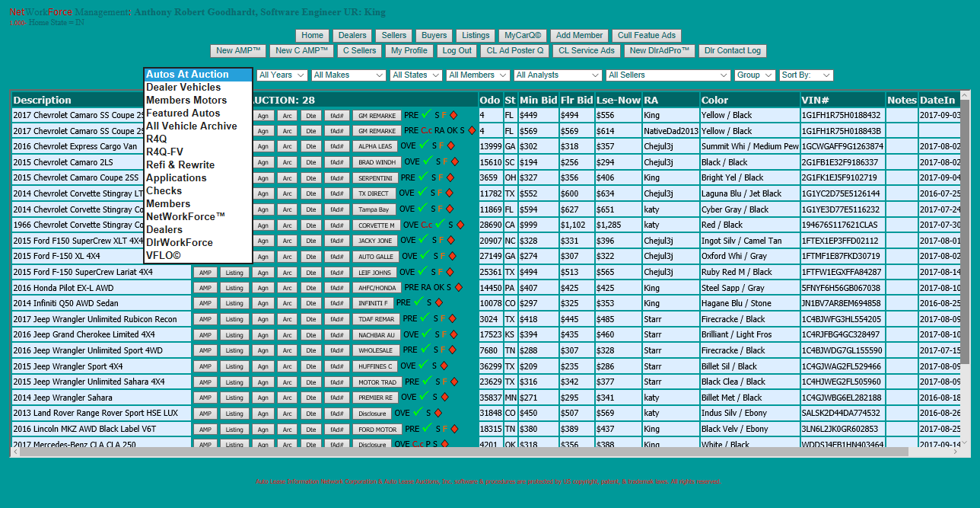Viewport: 980px width, 508px height.
Task: Click the Log Out button
Action: pos(457,51)
